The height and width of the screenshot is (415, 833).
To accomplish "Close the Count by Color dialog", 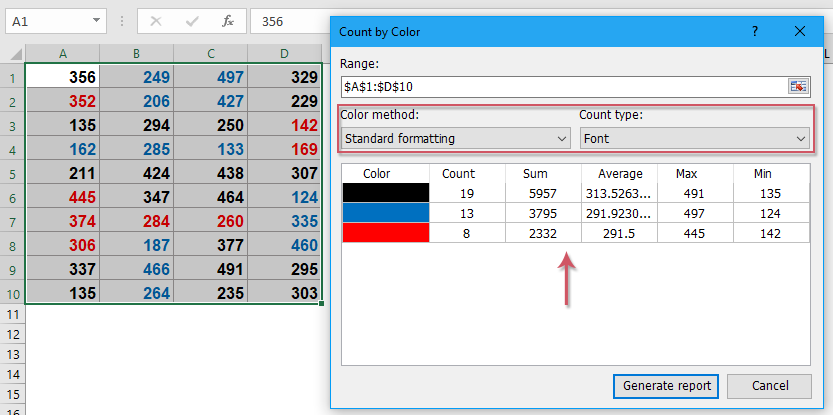I will pyautogui.click(x=800, y=31).
